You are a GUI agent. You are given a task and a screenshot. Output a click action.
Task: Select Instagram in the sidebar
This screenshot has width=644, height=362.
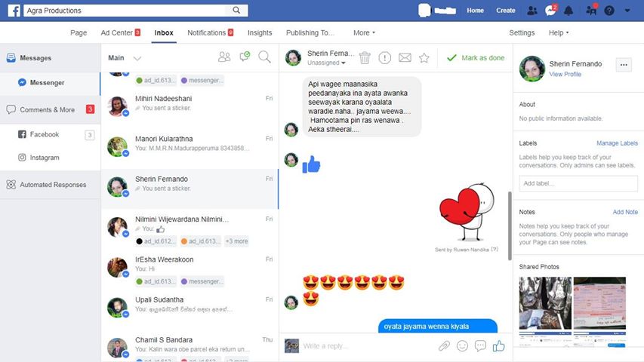tap(50, 157)
